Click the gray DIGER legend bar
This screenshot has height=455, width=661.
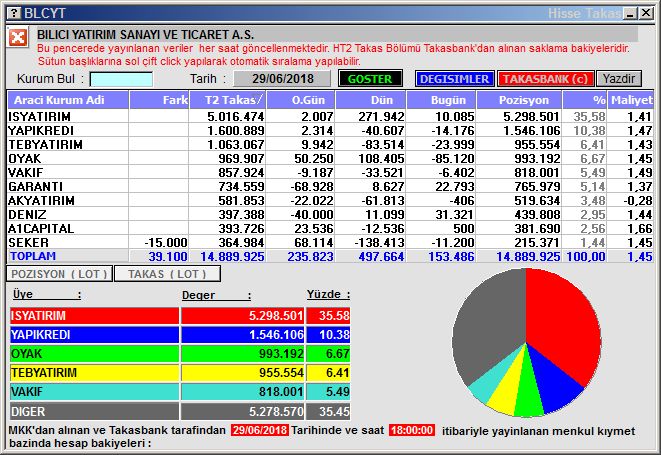coord(94,411)
